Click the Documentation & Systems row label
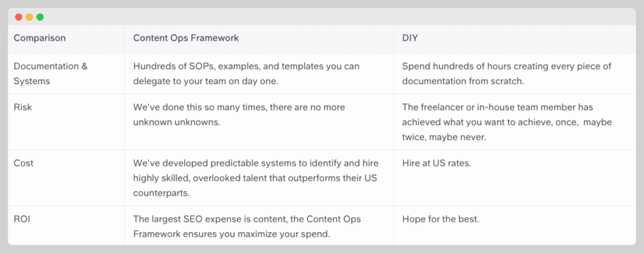The image size is (644, 253). click(50, 74)
